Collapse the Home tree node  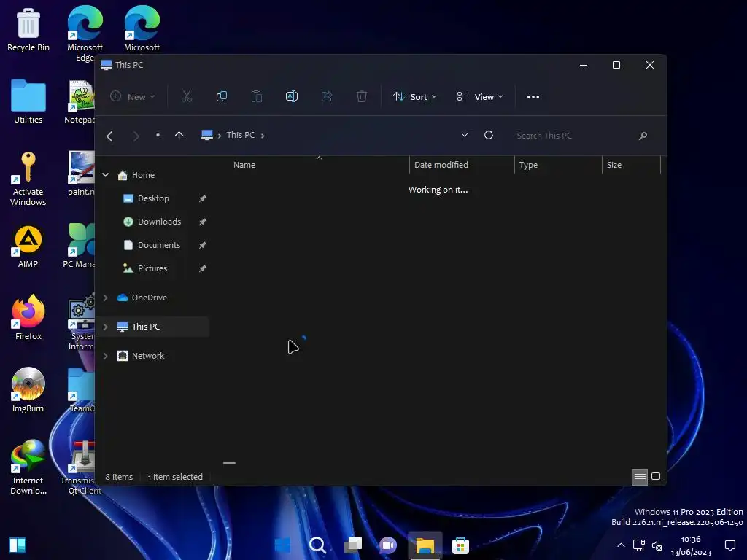pos(106,175)
